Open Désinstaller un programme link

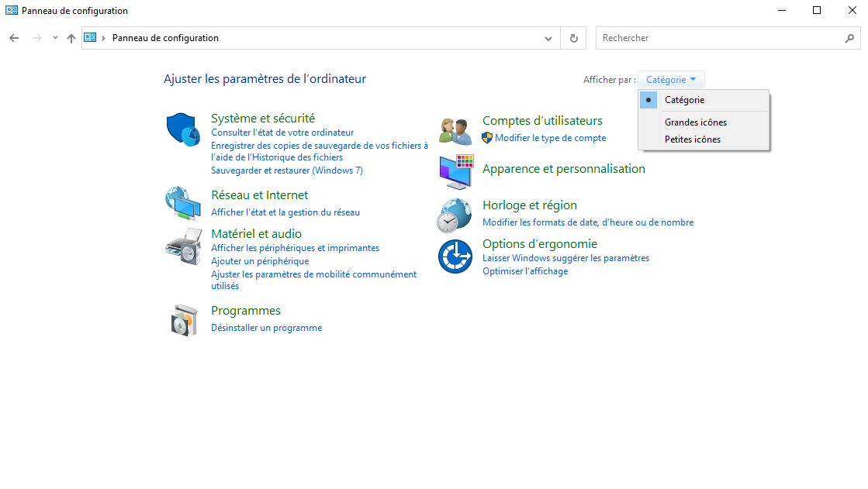[x=266, y=328]
